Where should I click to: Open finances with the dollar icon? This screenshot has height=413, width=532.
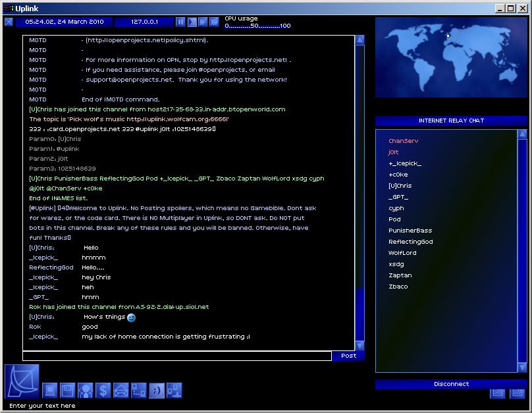click(103, 391)
